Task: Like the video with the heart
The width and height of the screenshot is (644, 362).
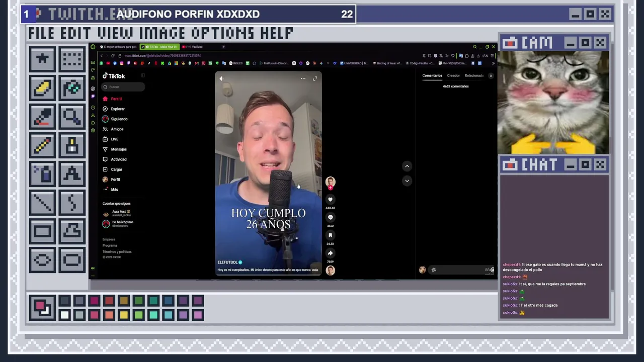Action: click(x=330, y=200)
